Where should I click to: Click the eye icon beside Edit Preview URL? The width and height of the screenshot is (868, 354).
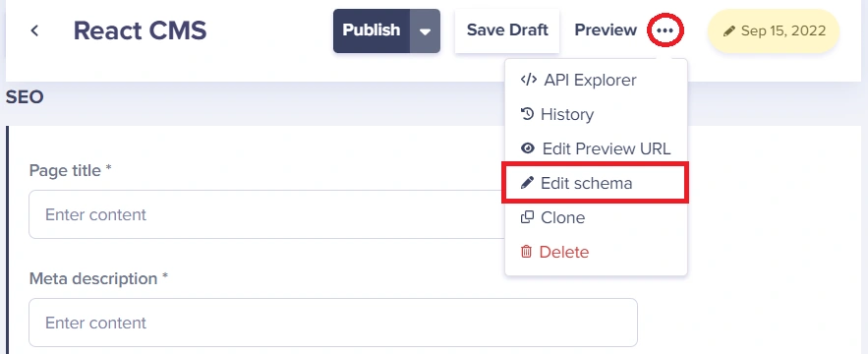(x=528, y=148)
